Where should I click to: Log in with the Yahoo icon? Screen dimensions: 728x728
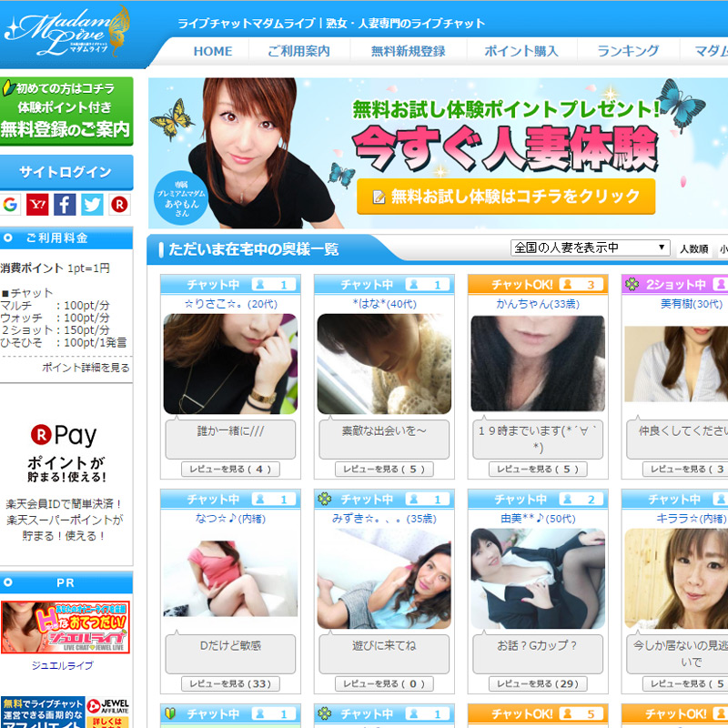[37, 204]
